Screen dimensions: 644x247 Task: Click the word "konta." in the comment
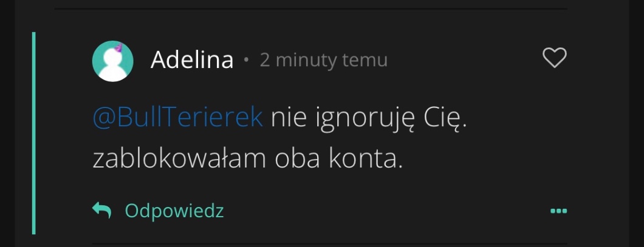[366, 160]
